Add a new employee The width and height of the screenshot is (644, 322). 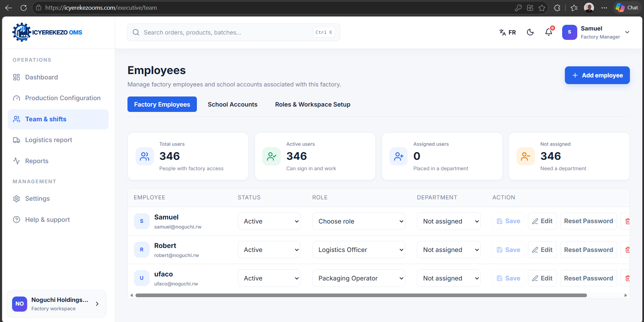[597, 75]
